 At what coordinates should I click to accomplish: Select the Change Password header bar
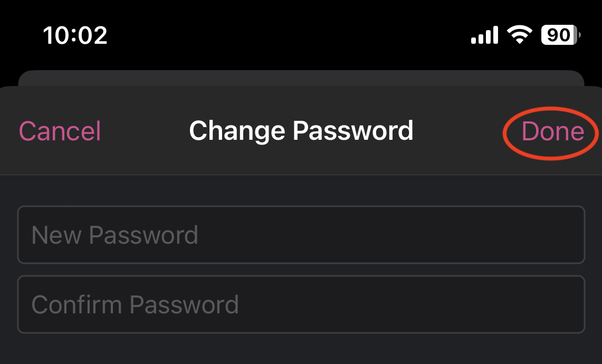tap(301, 130)
